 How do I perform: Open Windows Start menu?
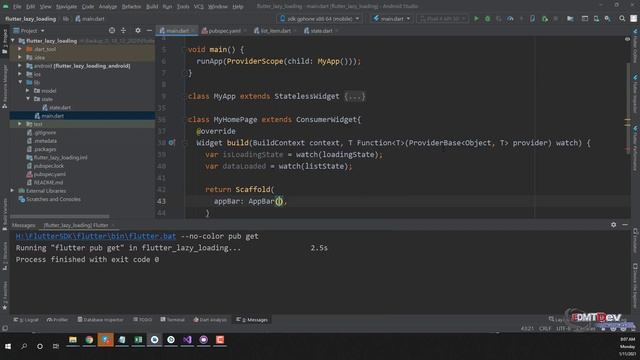[x=8, y=346]
